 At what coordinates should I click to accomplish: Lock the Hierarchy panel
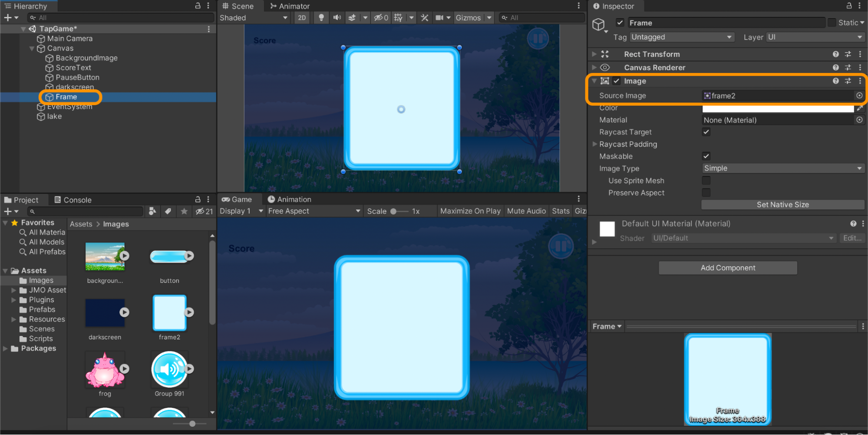pos(198,6)
